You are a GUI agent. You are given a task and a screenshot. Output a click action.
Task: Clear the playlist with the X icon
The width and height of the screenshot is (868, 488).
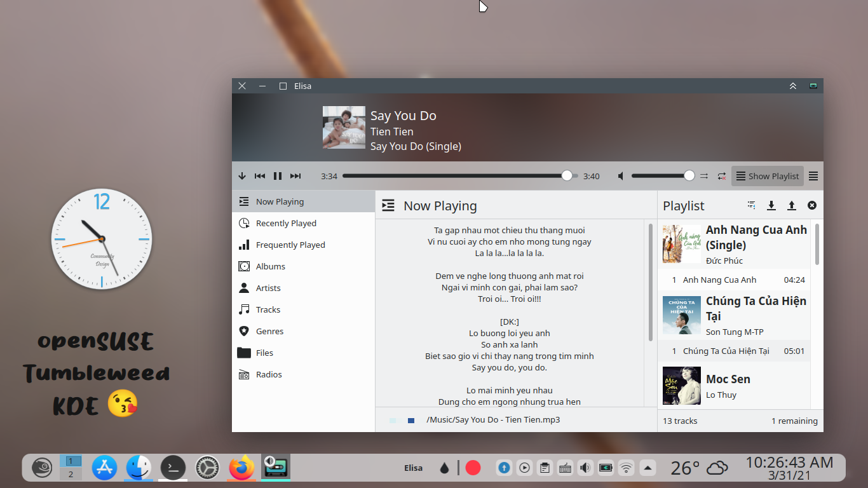pyautogui.click(x=812, y=205)
